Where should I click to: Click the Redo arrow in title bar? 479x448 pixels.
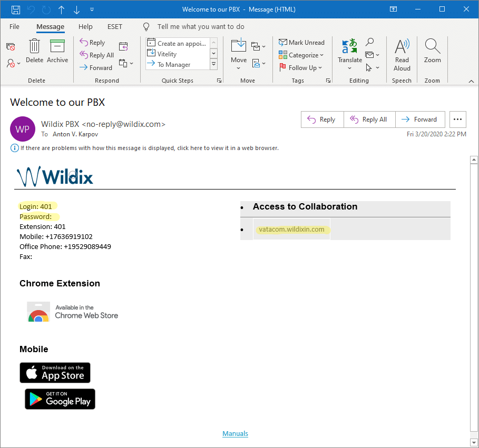(x=46, y=9)
